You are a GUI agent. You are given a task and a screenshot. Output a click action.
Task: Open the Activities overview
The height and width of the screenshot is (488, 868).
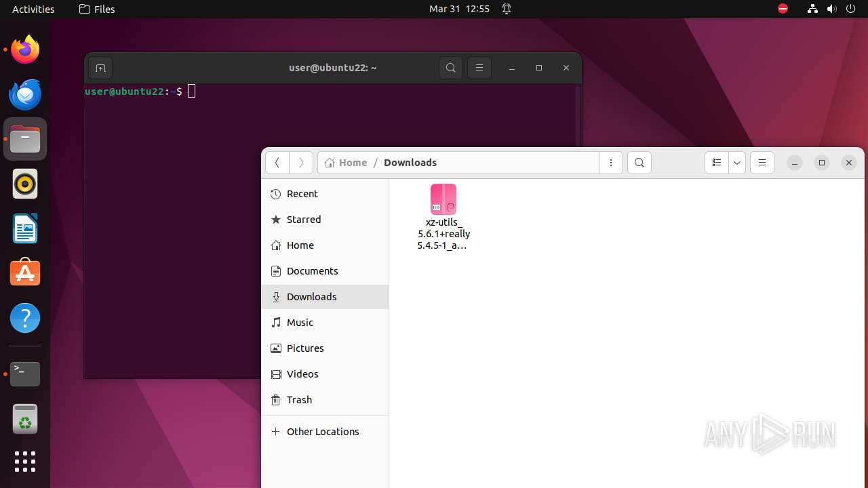[x=33, y=9]
